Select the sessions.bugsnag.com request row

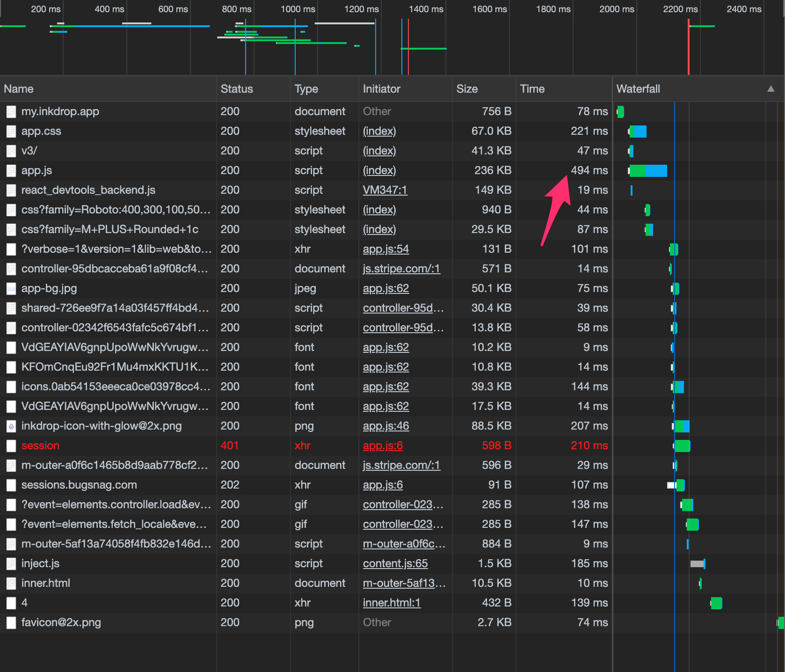(79, 485)
